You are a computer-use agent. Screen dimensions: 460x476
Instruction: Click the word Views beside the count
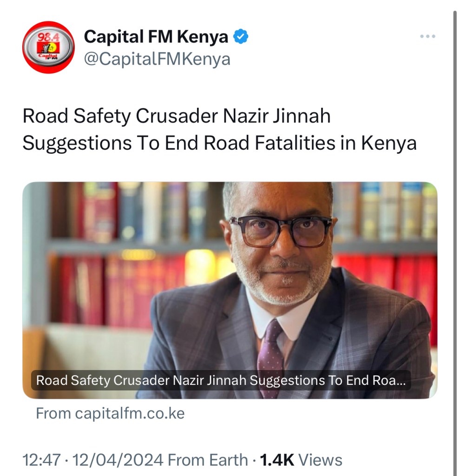pyautogui.click(x=321, y=460)
